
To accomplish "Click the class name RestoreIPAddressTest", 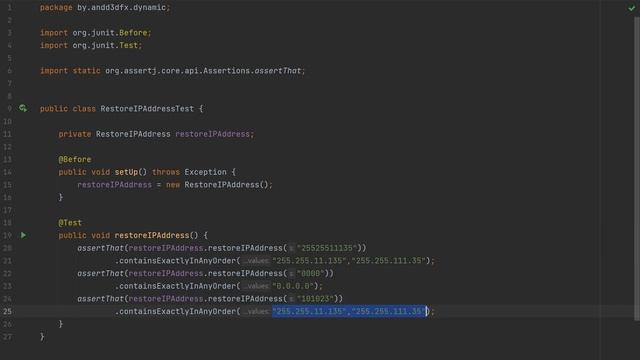I will click(147, 109).
